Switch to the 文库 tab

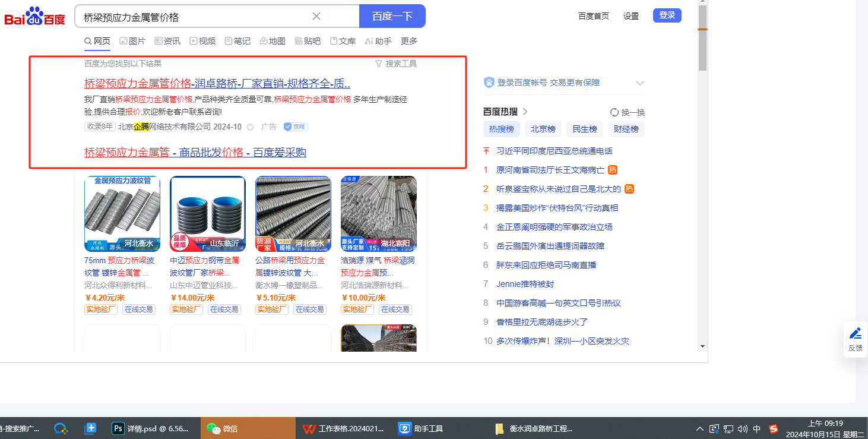[343, 41]
